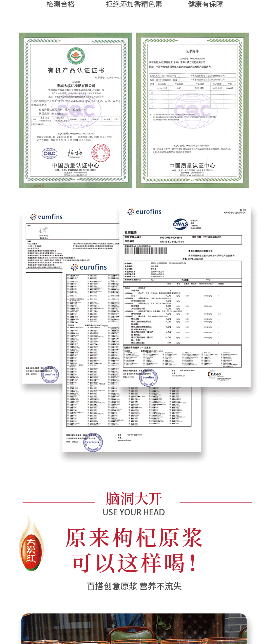Click the eurofins round stamp on the right report
This screenshot has width=268, height=644.
[148, 377]
